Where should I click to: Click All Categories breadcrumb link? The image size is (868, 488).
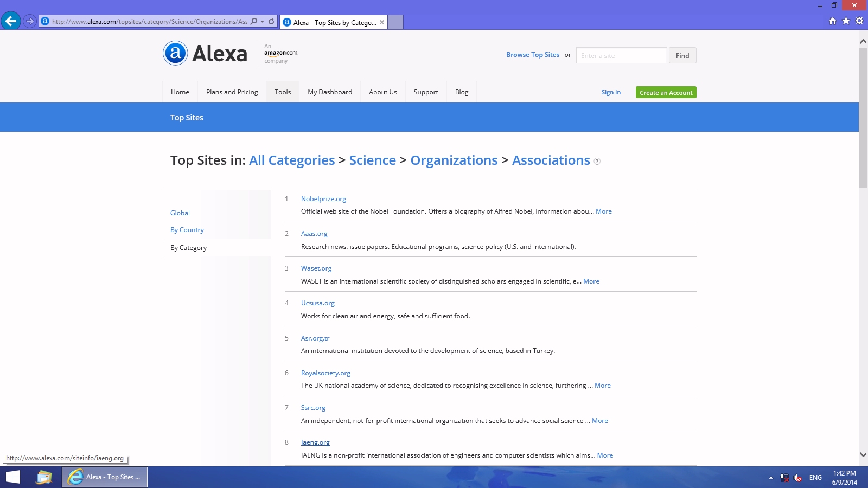click(292, 160)
